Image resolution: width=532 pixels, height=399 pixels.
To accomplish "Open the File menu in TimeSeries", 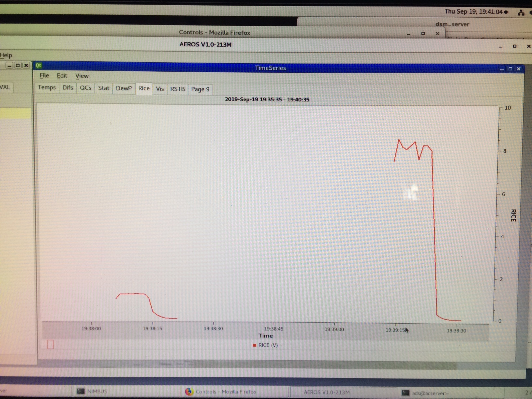I will [44, 76].
